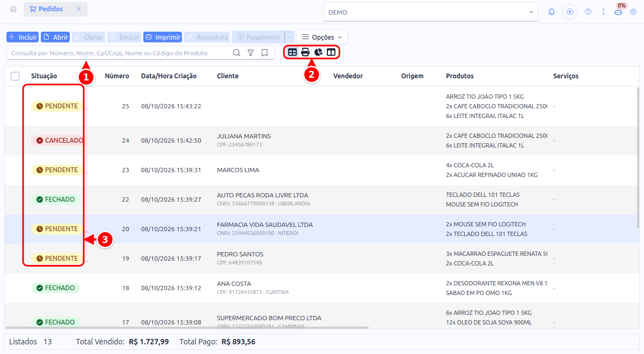Click the printer view icon

[305, 53]
